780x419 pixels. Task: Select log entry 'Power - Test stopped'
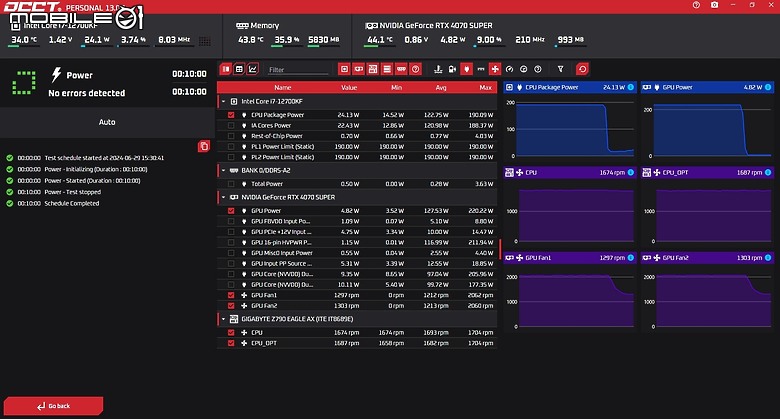(73, 192)
